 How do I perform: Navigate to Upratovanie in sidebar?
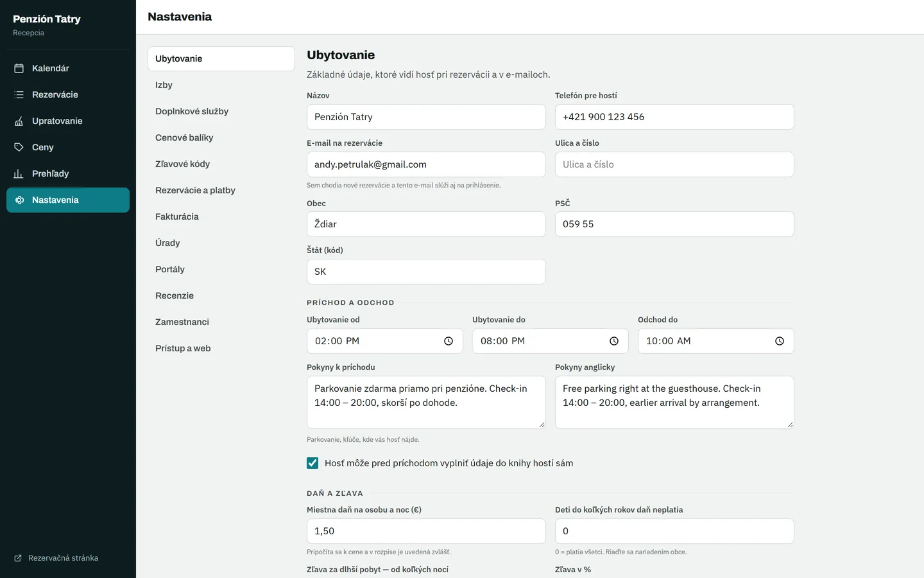click(x=68, y=121)
